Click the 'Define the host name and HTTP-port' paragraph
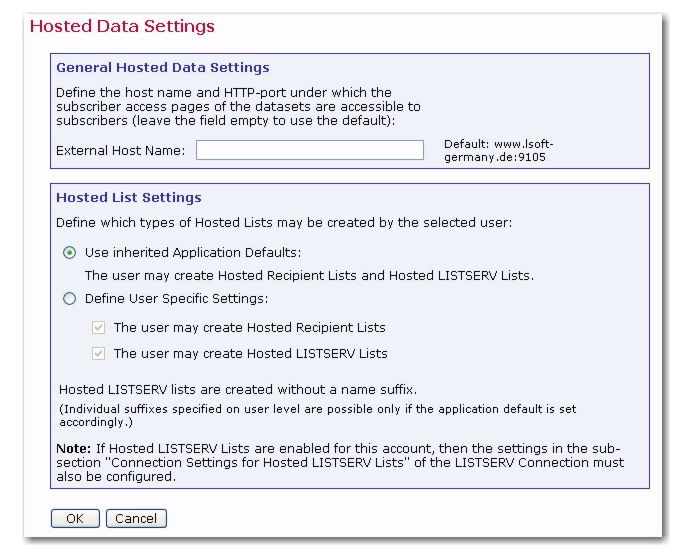The height and width of the screenshot is (558, 695). click(238, 107)
